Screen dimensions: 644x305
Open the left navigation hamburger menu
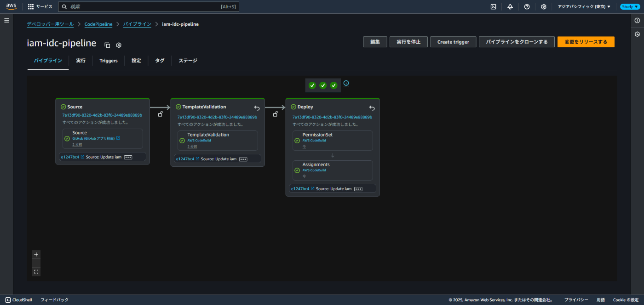pyautogui.click(x=6, y=21)
